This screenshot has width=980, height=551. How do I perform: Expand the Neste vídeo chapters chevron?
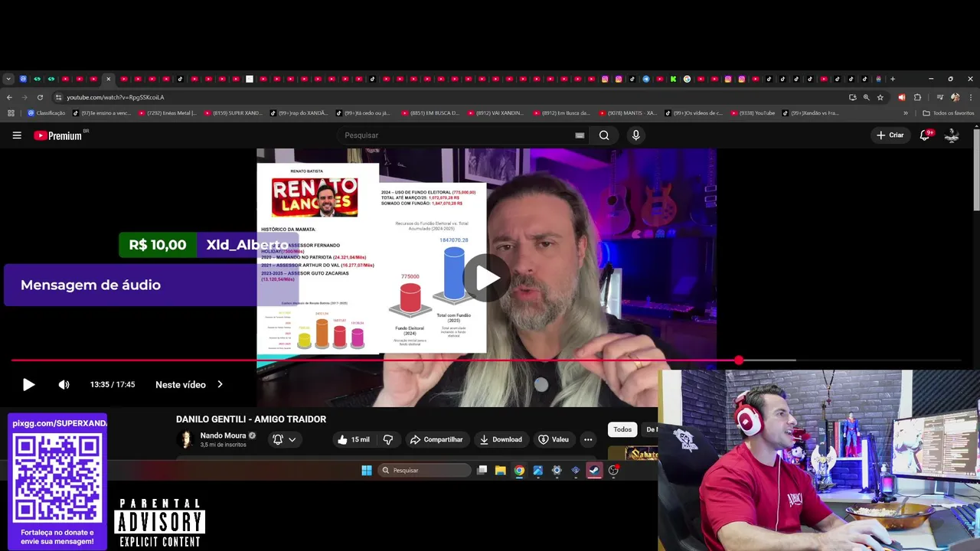(x=220, y=385)
